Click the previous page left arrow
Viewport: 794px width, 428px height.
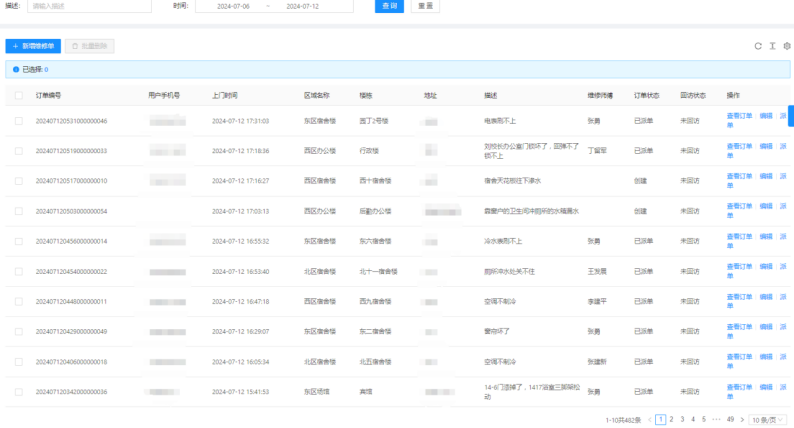649,419
